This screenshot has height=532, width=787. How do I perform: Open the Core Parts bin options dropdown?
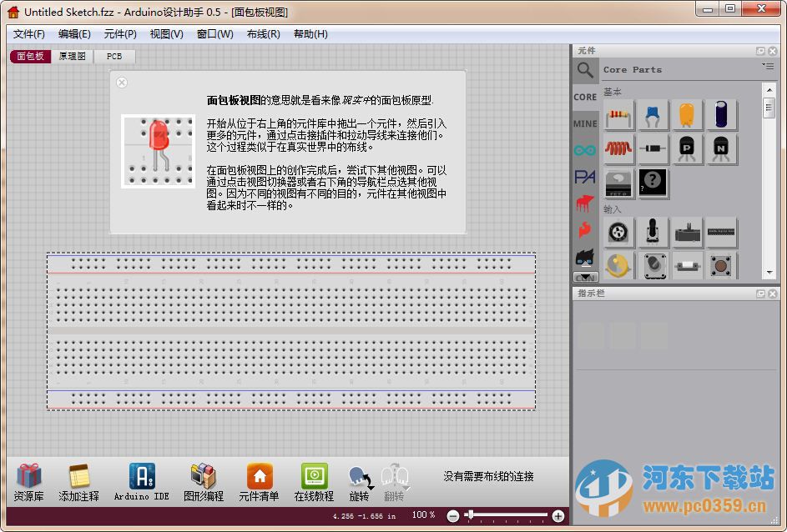pos(767,66)
